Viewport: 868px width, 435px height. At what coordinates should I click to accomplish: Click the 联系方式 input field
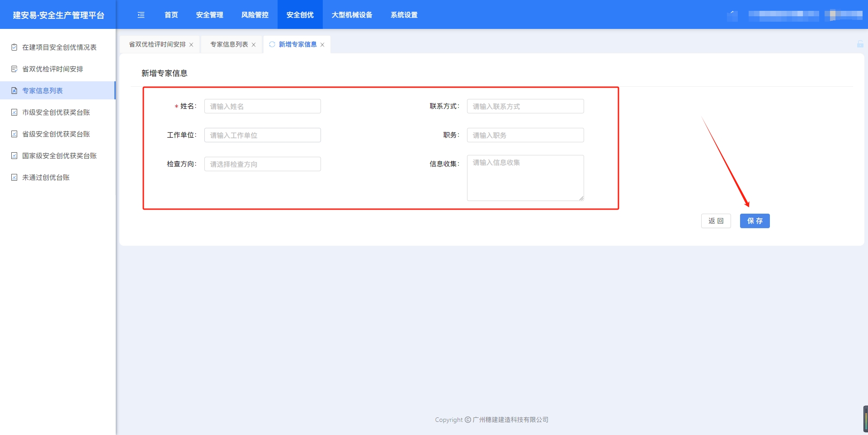(525, 106)
